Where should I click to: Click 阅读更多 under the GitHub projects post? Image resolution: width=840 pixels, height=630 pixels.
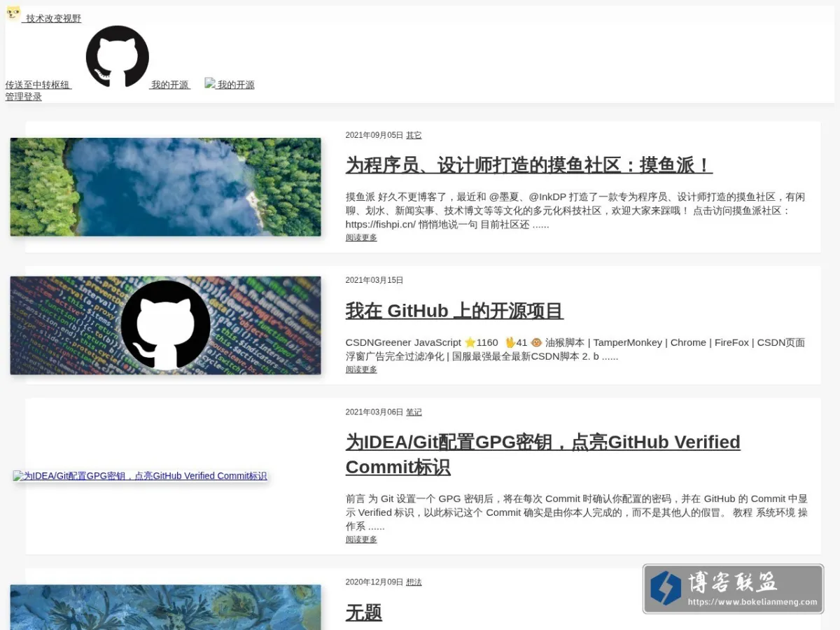(361, 370)
